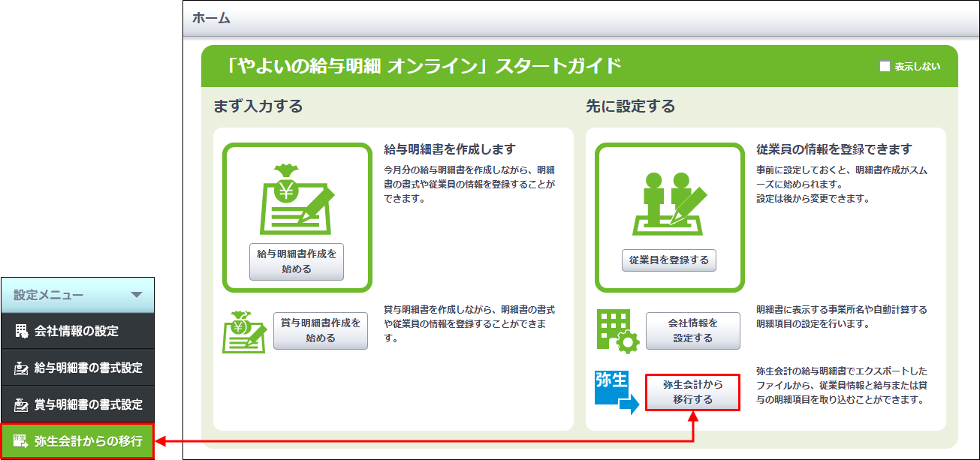980x460 pixels.
Task: Collapse the 設定メニュー arrow
Action: (x=137, y=295)
